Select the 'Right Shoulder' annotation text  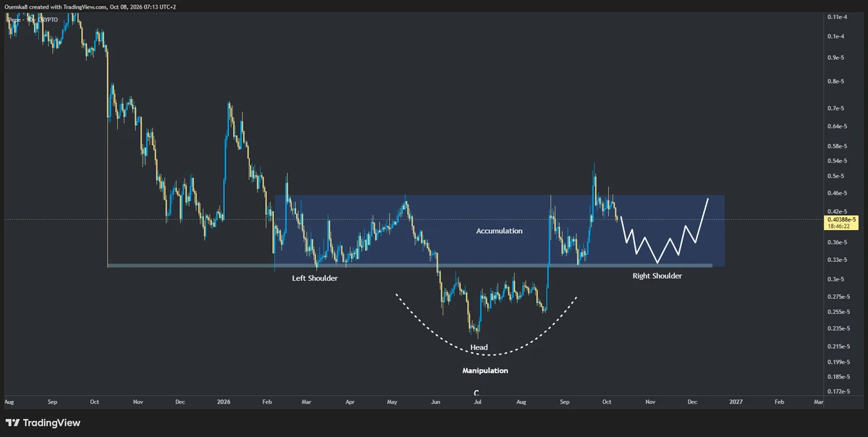pyautogui.click(x=658, y=276)
